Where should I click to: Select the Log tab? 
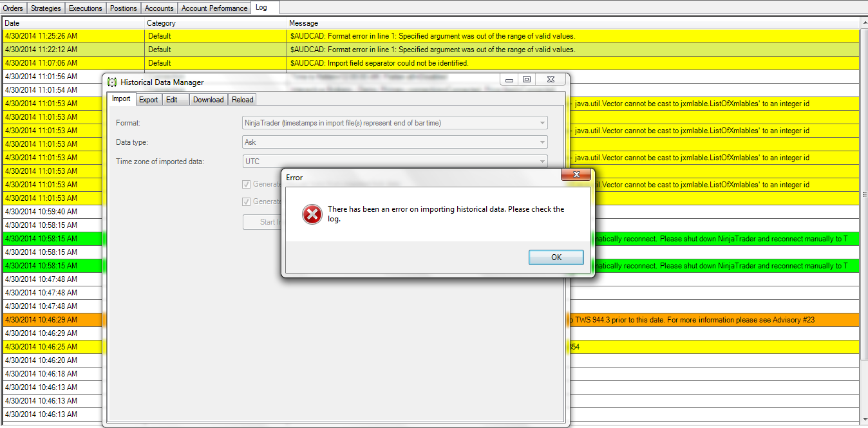pyautogui.click(x=265, y=7)
